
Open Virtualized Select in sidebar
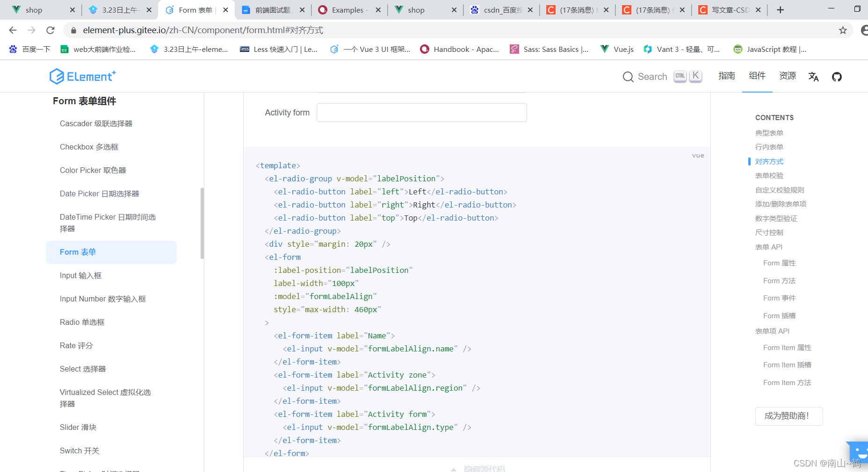click(105, 398)
